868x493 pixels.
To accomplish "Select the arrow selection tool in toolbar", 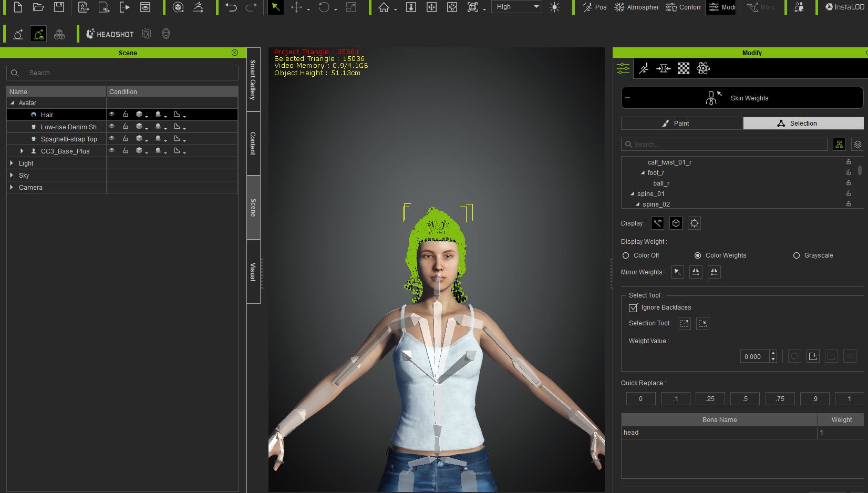I will click(x=276, y=7).
